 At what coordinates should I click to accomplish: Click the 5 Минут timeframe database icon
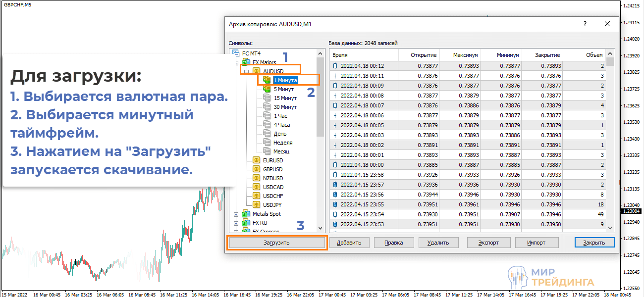click(267, 89)
